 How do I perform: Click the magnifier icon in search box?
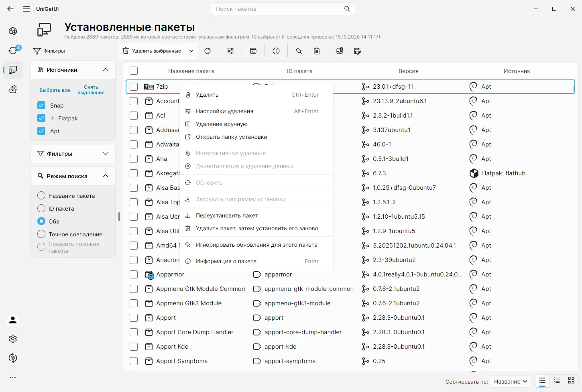347,9
